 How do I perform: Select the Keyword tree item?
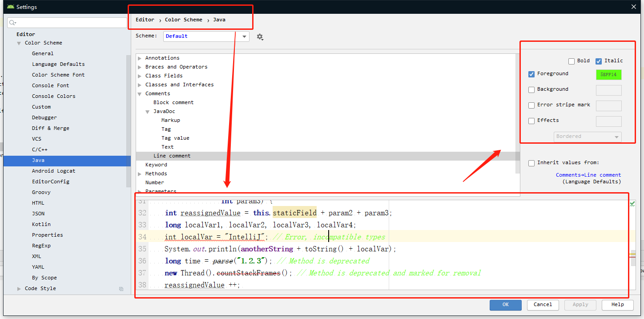[156, 165]
